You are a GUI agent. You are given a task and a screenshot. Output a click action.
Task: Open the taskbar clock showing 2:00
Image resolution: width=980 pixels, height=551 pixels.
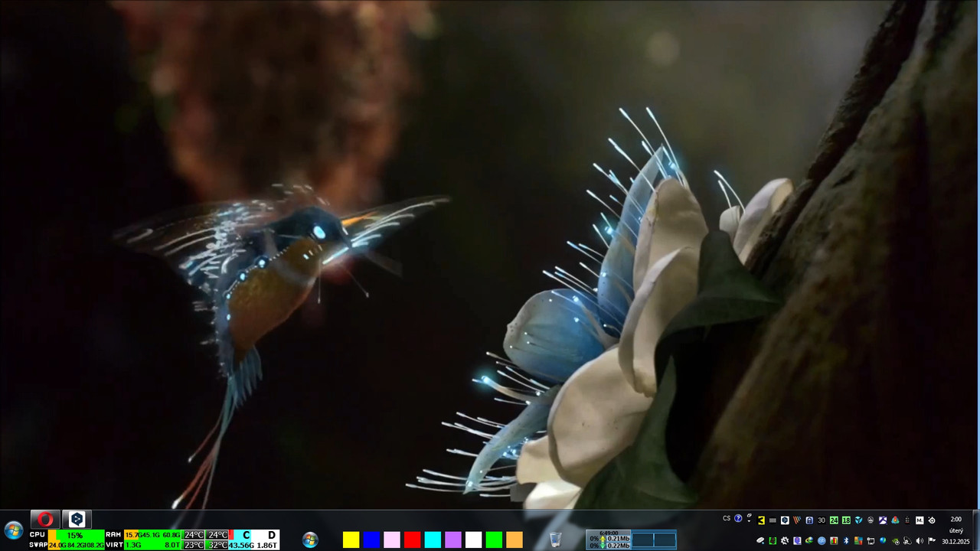click(x=955, y=520)
